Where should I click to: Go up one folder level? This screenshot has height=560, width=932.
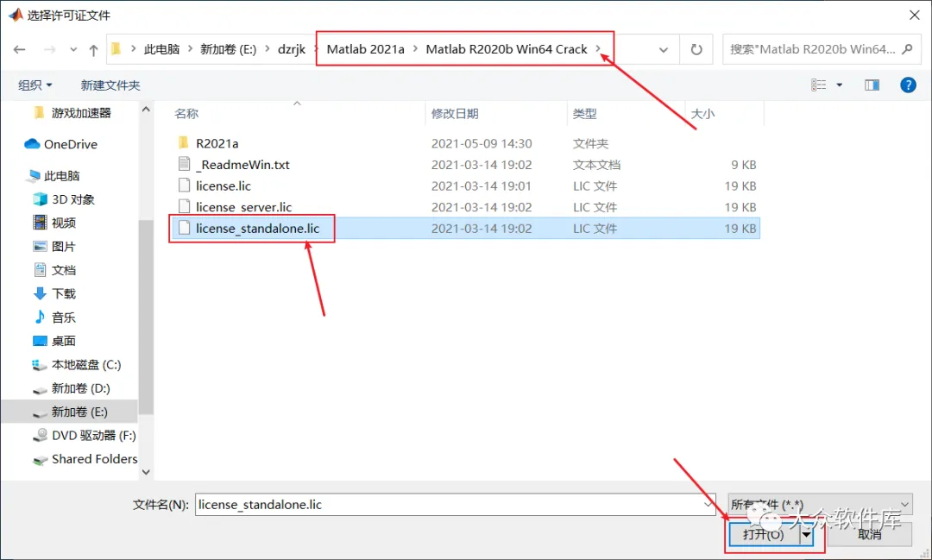pos(93,50)
